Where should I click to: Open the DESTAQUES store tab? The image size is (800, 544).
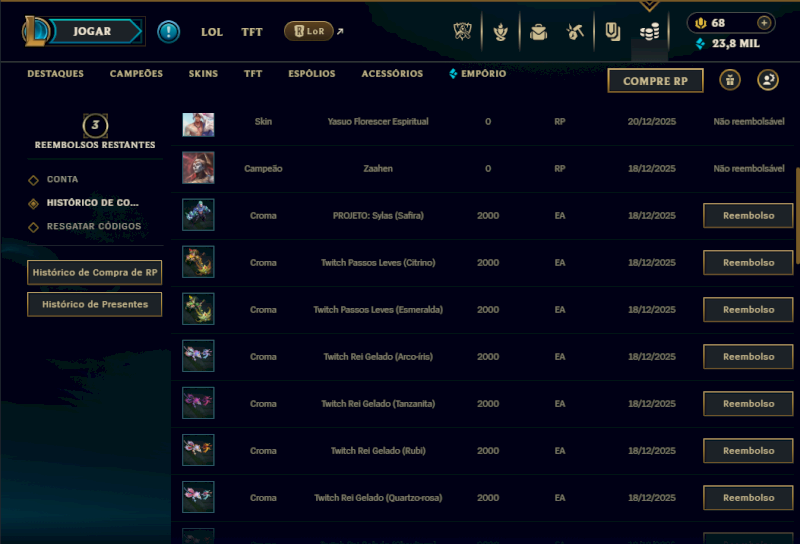click(55, 73)
